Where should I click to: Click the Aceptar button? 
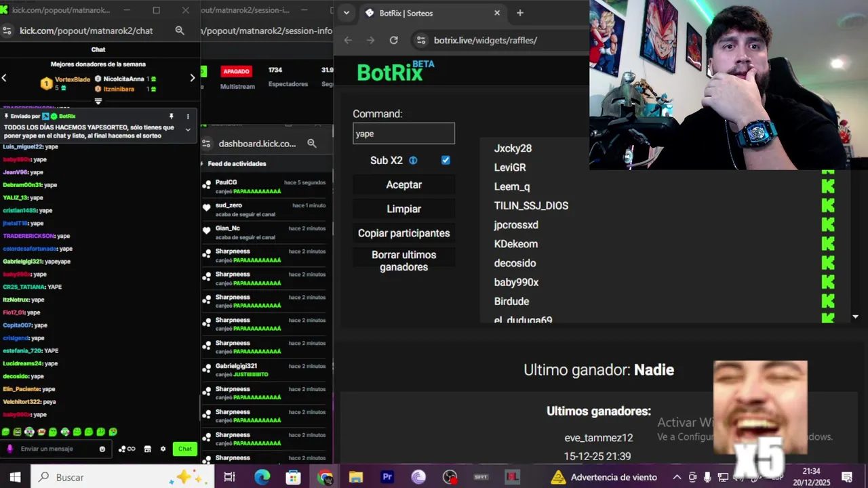coord(403,184)
